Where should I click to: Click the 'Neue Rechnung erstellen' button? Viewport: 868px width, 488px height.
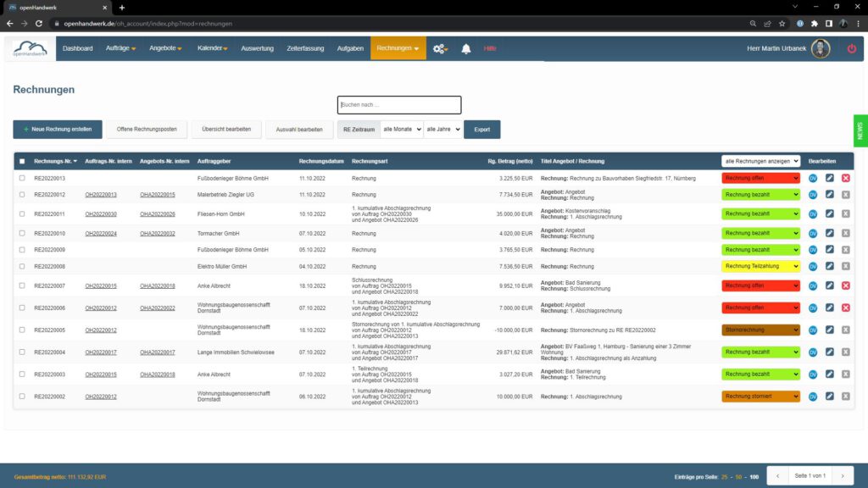pyautogui.click(x=58, y=130)
